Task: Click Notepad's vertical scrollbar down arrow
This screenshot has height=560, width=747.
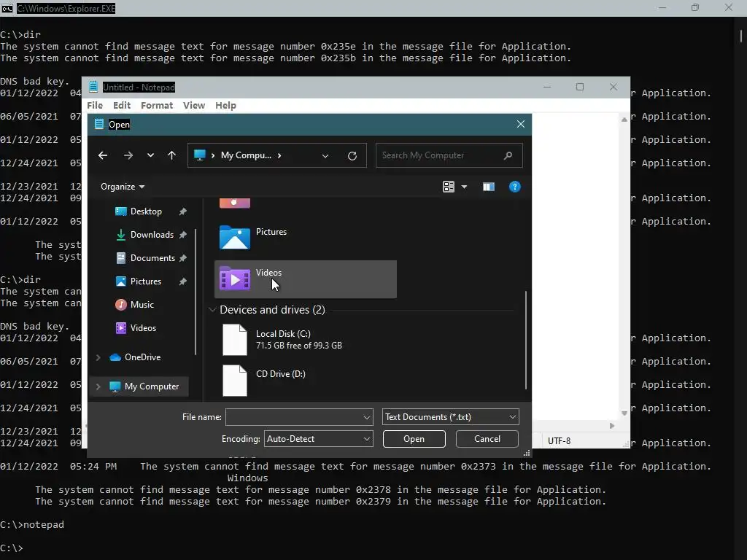Action: click(624, 413)
